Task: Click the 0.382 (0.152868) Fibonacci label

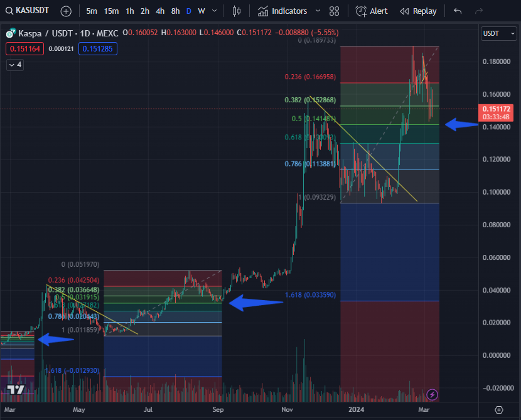Action: 310,100
